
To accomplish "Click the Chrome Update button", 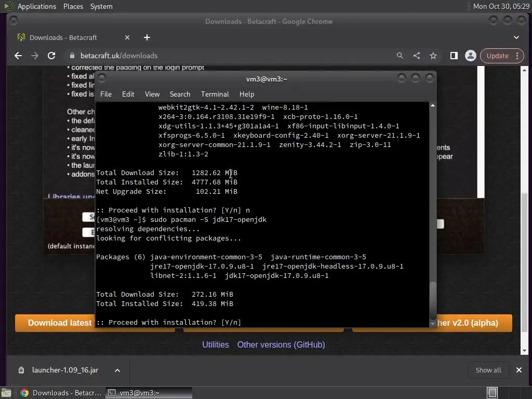I will [497, 56].
